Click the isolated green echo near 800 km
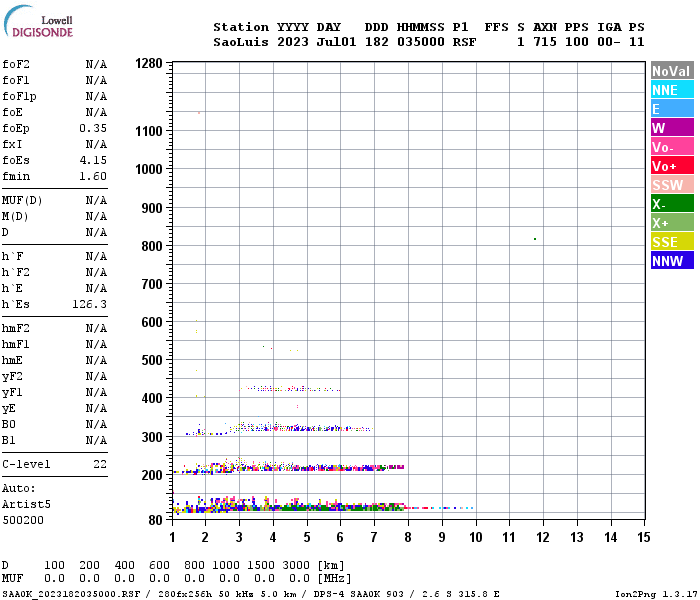Viewport: 700px width, 600px height. coord(535,239)
